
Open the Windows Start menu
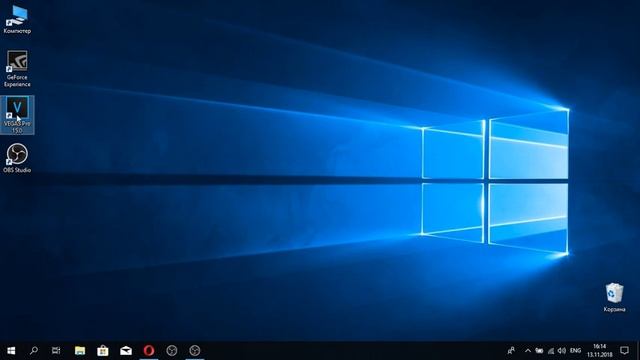tap(11, 351)
